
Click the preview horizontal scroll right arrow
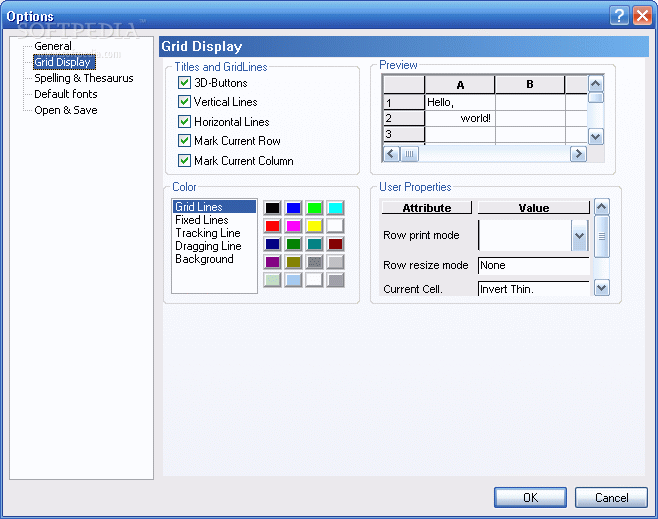tap(578, 154)
